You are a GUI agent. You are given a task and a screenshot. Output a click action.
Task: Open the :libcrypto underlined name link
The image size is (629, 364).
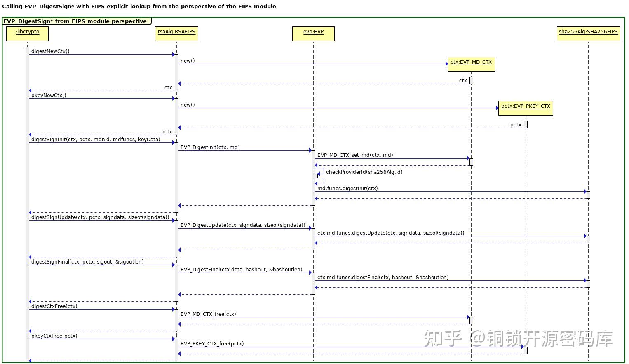[27, 31]
